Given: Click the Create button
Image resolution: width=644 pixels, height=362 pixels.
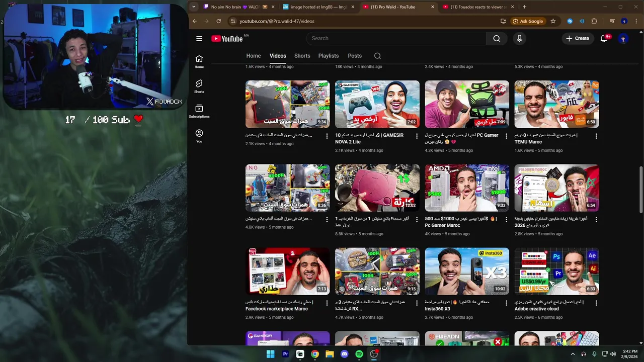Looking at the screenshot, I should tap(577, 39).
